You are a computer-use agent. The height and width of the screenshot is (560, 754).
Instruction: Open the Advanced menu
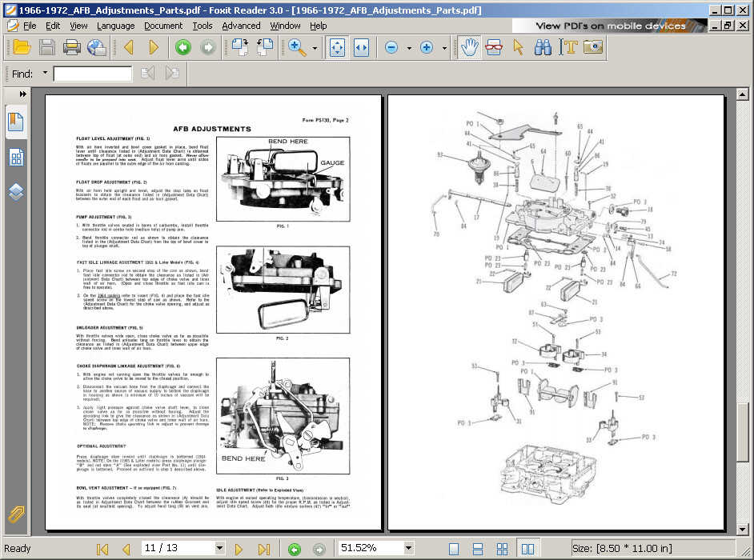point(241,26)
